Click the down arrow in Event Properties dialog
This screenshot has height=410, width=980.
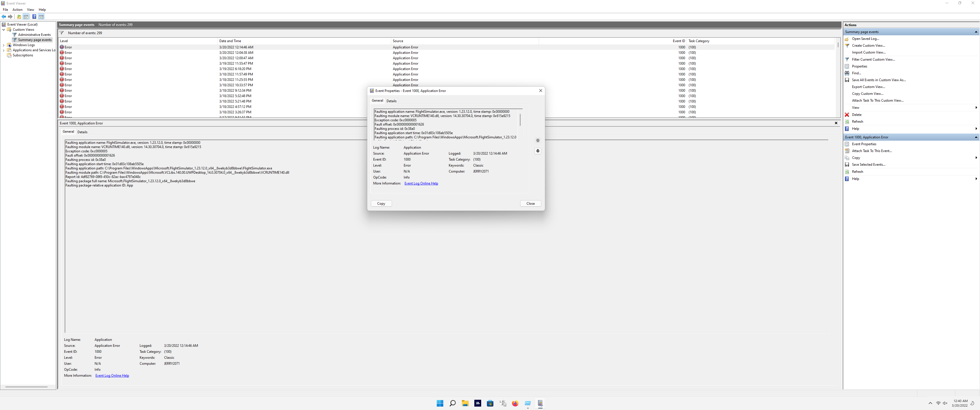538,151
